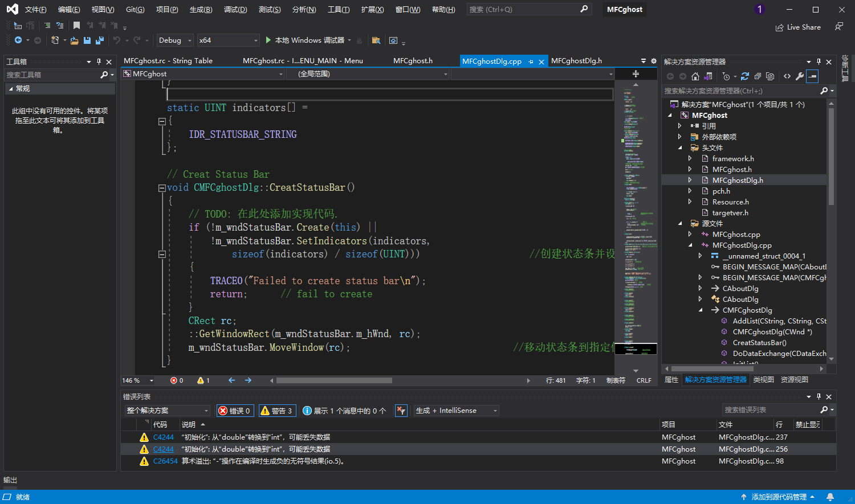Toggle the warnings filter showing 3 warnings
Image resolution: width=855 pixels, height=504 pixels.
(278, 411)
